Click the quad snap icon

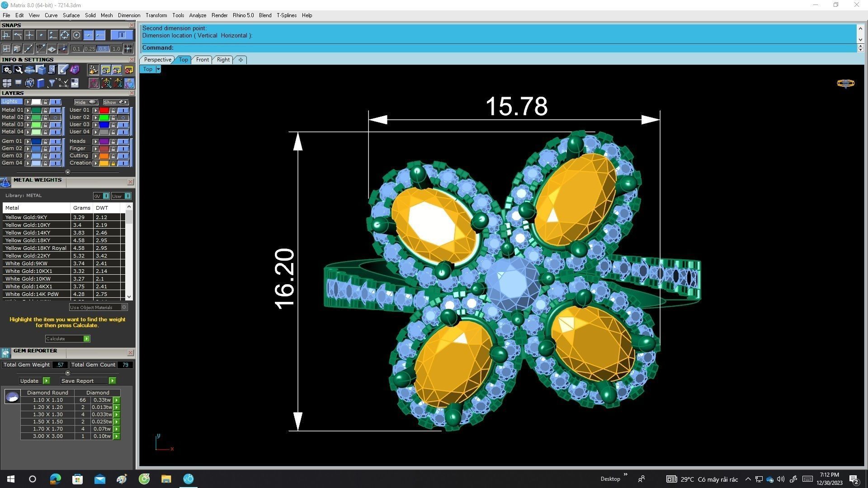click(x=65, y=35)
